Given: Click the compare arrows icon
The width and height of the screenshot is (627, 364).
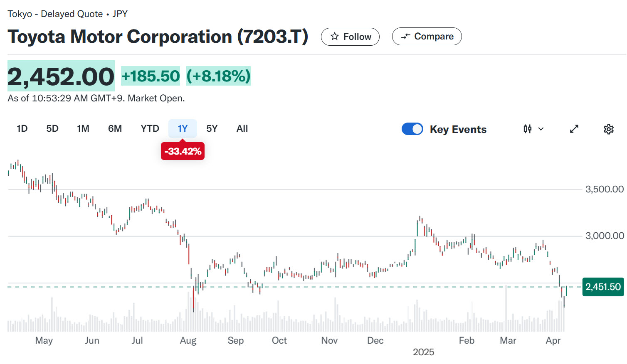Looking at the screenshot, I should pyautogui.click(x=405, y=37).
